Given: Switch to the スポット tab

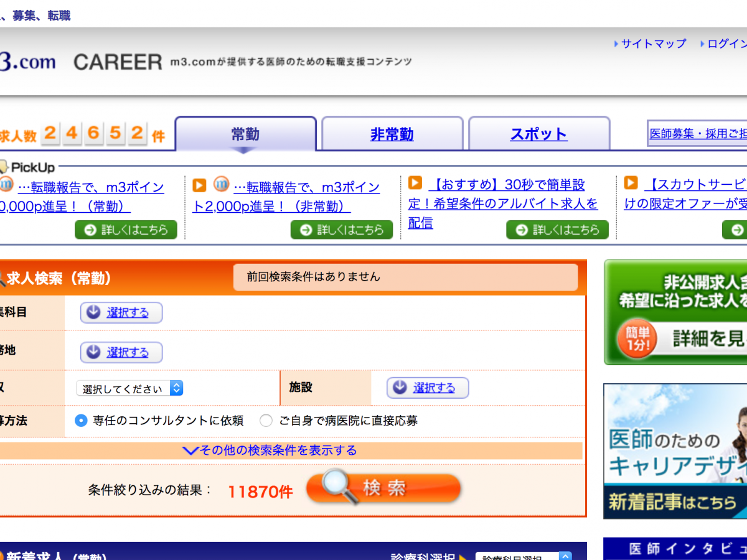Looking at the screenshot, I should [538, 134].
